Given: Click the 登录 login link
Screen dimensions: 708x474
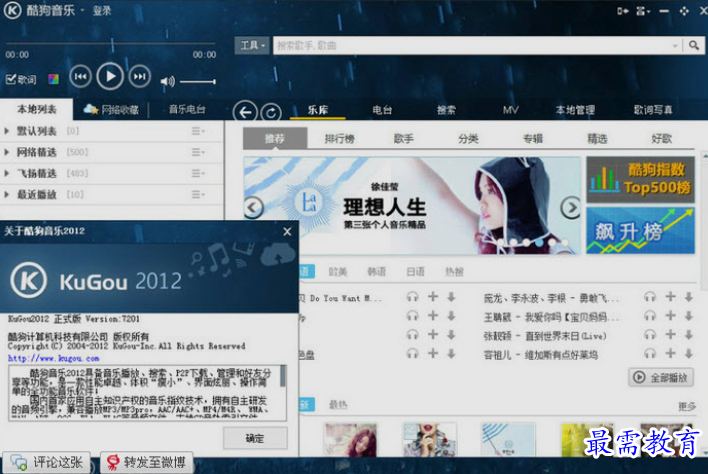Looking at the screenshot, I should [102, 11].
